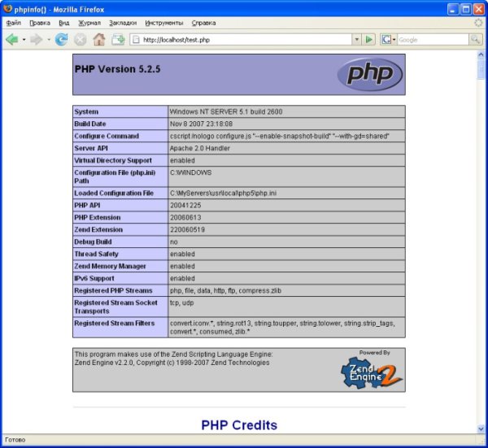The width and height of the screenshot is (488, 448).
Task: Click Apache 2.0 Handler value
Action: [x=200, y=148]
